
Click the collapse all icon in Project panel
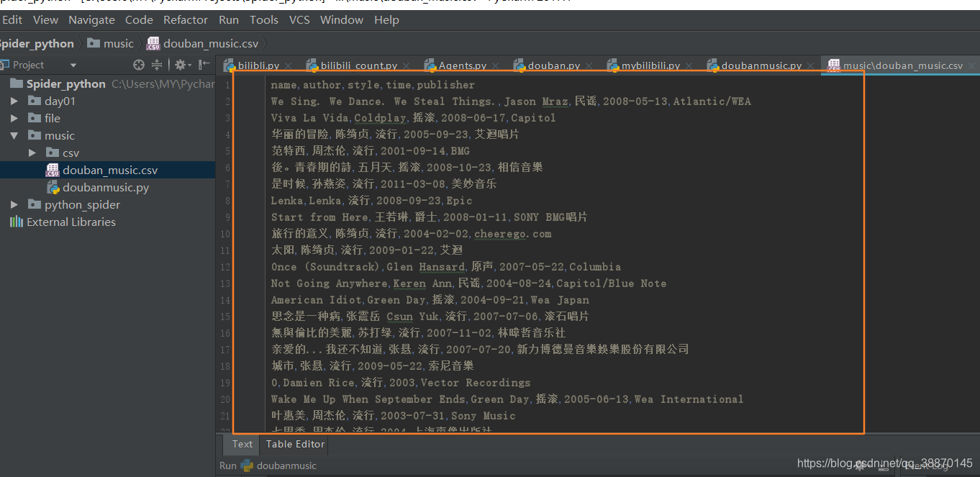click(x=157, y=65)
